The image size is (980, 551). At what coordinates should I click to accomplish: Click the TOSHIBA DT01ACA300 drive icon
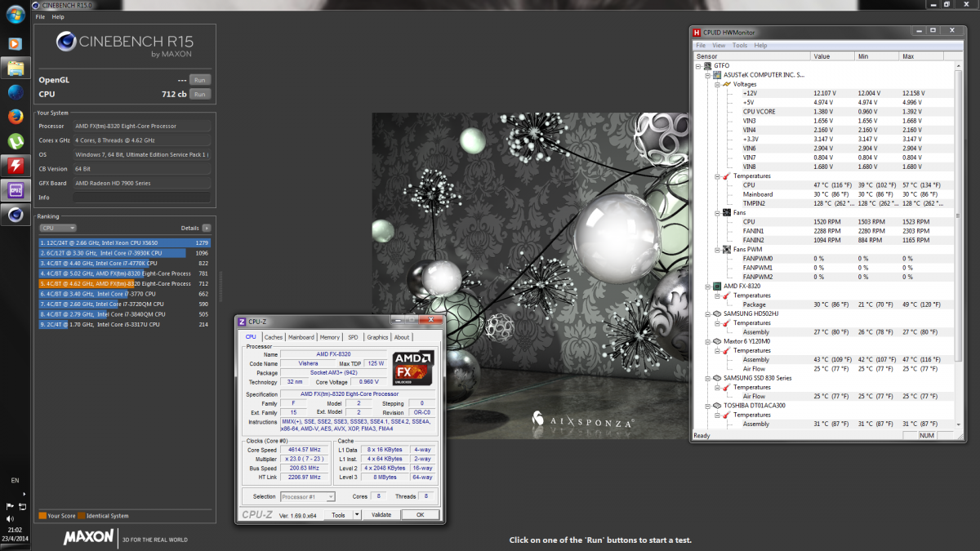click(x=717, y=405)
